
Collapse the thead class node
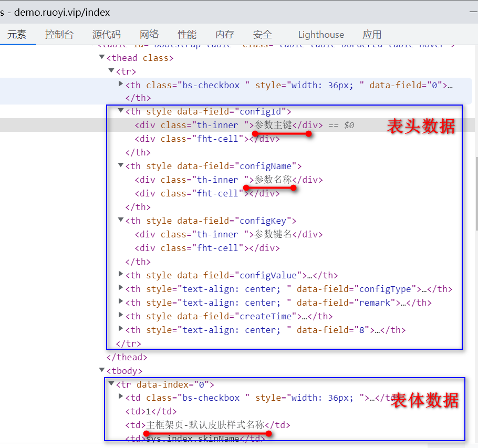point(102,57)
